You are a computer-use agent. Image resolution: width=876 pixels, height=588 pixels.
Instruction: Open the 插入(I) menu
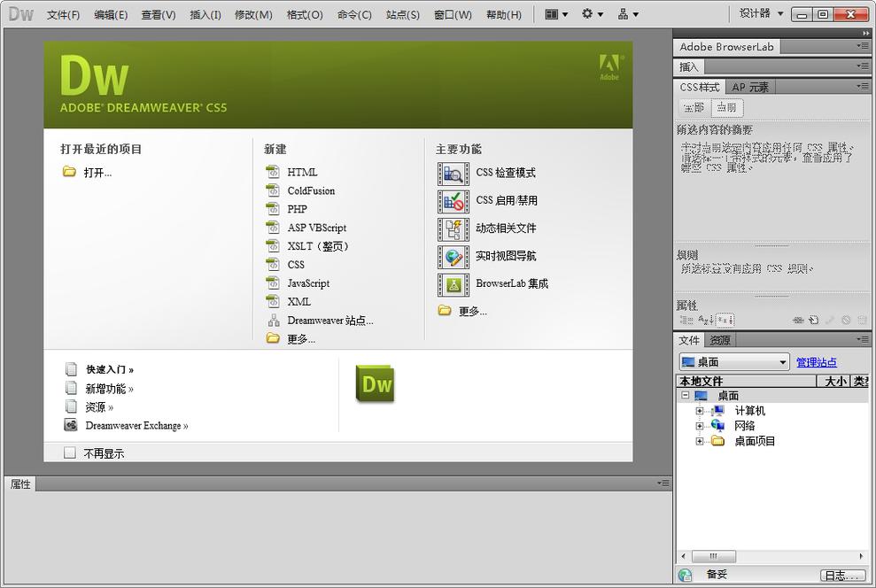pyautogui.click(x=205, y=14)
